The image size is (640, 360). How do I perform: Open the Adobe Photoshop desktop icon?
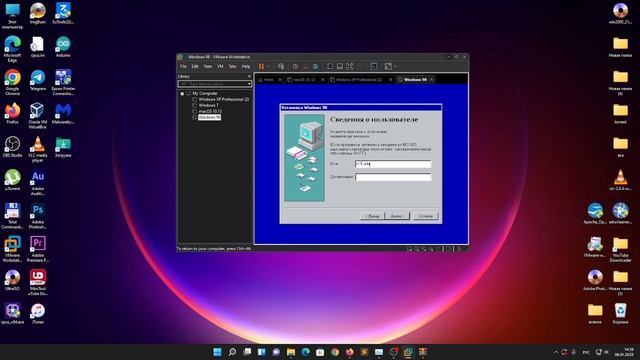(x=38, y=216)
